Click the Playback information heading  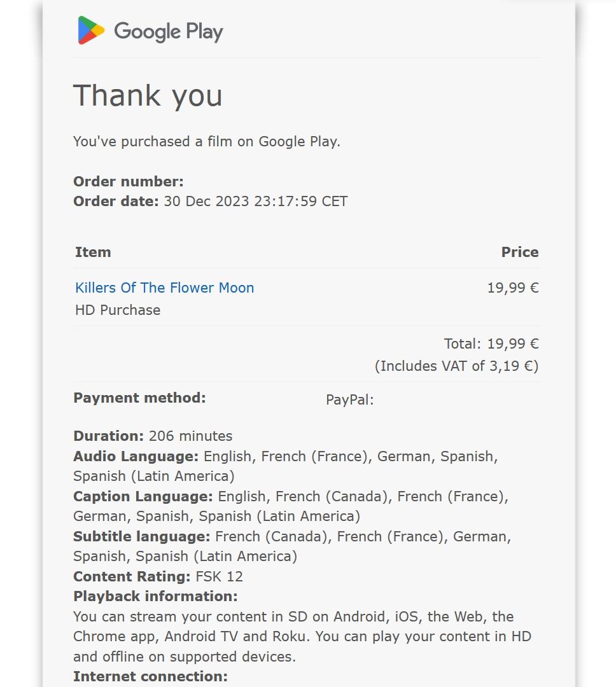155,596
